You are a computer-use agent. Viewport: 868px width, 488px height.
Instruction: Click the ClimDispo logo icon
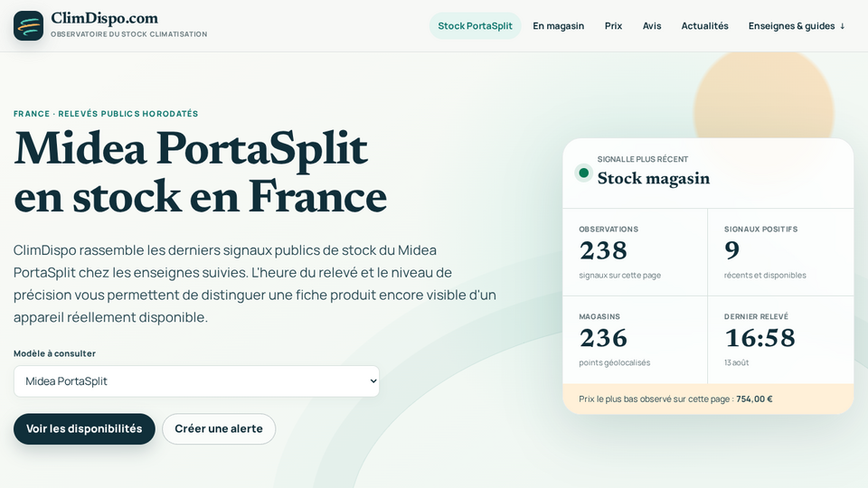[28, 25]
